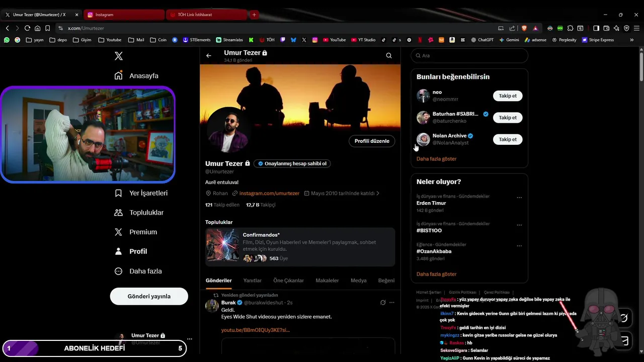Click Daha fazla göster under suggestions

437,159
